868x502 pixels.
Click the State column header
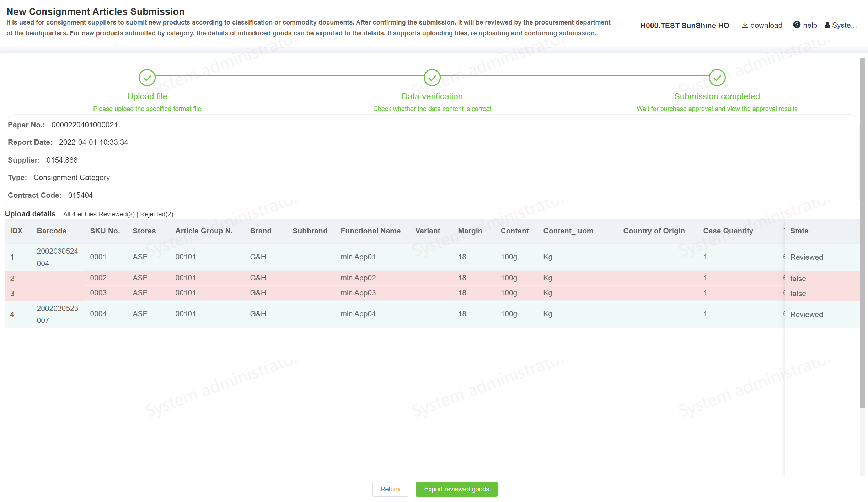(799, 231)
